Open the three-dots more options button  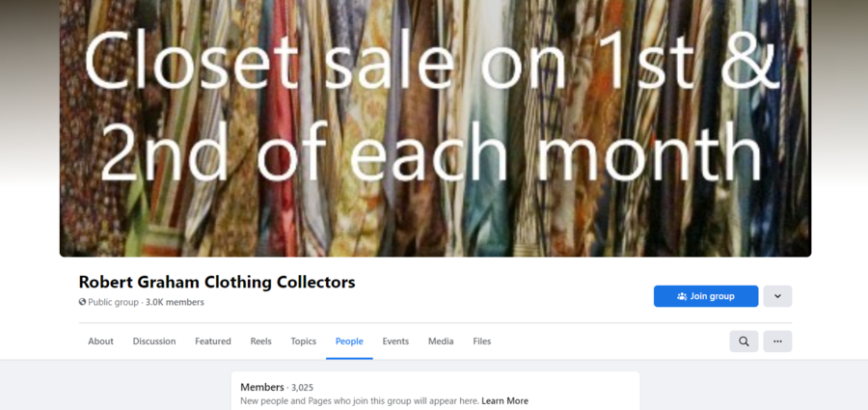tap(777, 342)
